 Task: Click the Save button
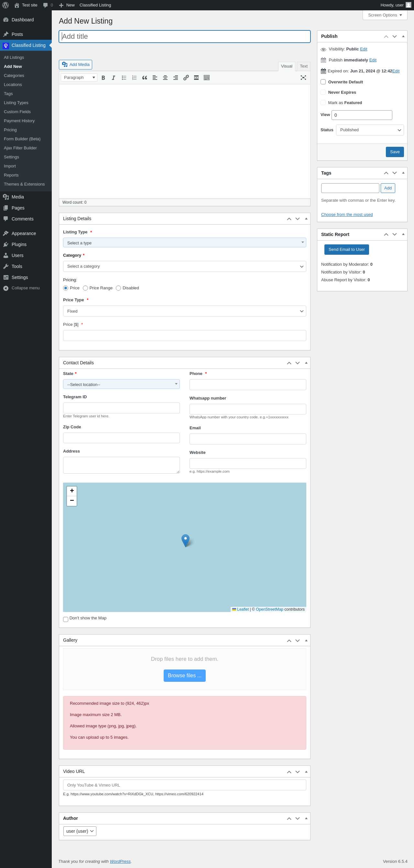395,152
